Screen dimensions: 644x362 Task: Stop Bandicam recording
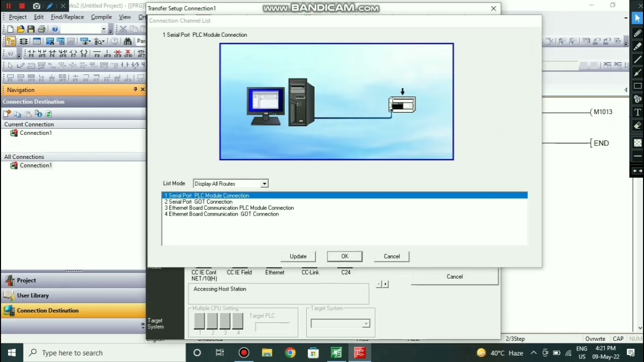(22, 6)
